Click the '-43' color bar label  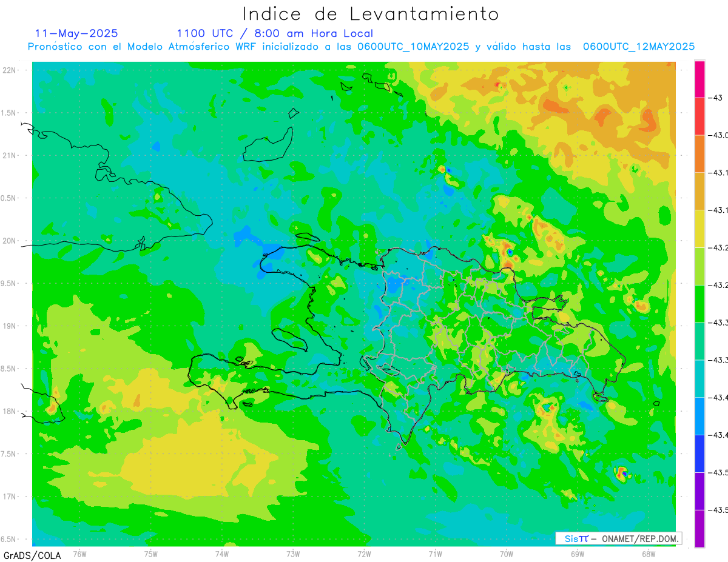pyautogui.click(x=714, y=98)
